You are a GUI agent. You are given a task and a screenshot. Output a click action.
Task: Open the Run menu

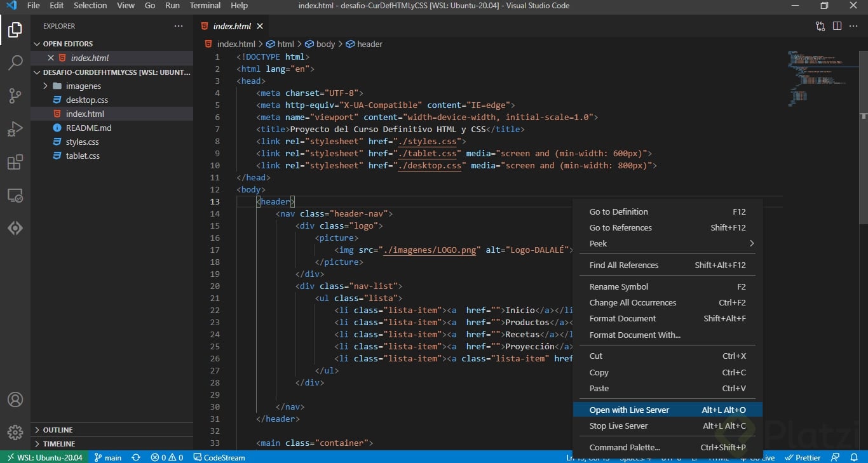click(x=172, y=6)
